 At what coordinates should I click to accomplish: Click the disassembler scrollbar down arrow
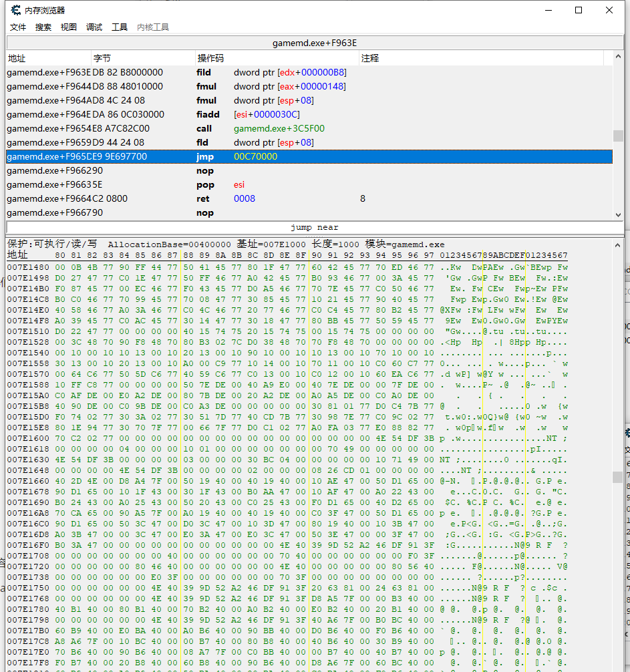click(618, 214)
